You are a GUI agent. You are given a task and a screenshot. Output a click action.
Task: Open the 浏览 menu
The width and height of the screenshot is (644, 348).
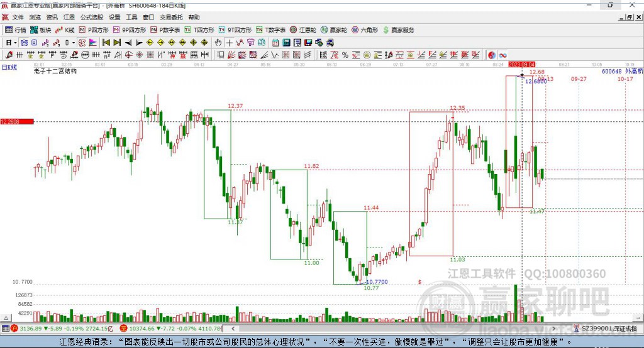35,17
